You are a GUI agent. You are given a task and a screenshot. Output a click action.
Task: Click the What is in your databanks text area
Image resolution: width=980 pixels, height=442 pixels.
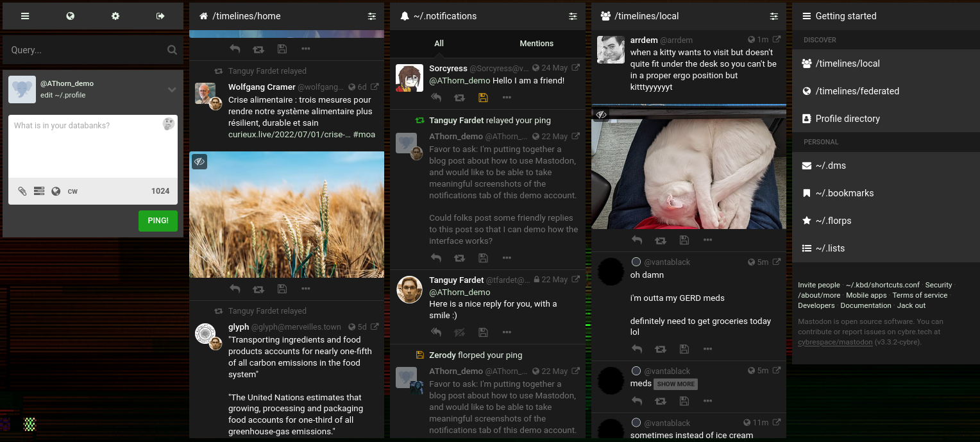(x=93, y=146)
